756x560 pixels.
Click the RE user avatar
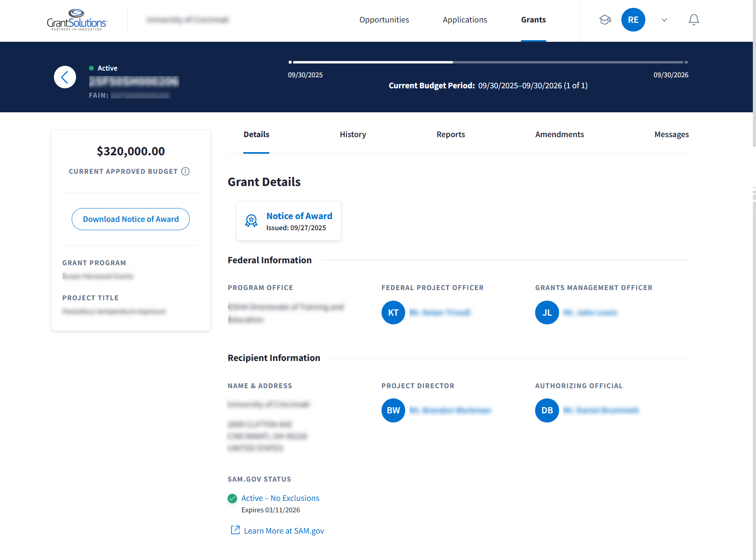633,20
